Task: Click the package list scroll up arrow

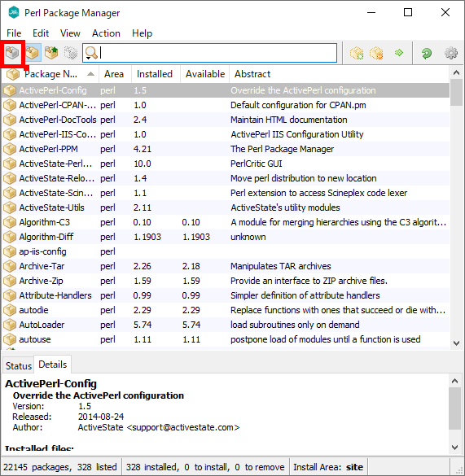Action: click(x=456, y=73)
